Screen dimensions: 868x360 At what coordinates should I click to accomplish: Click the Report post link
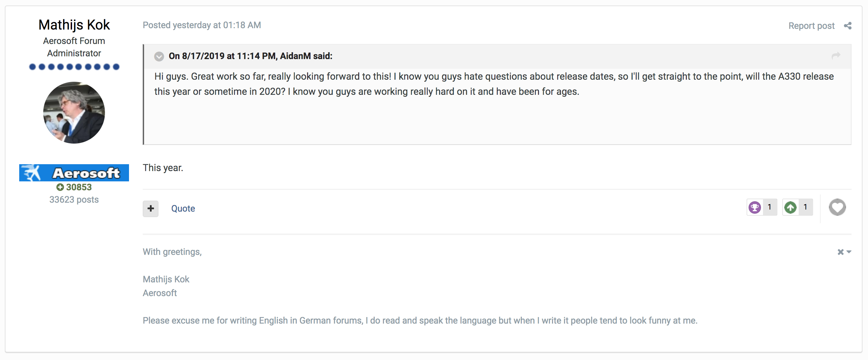click(x=811, y=26)
